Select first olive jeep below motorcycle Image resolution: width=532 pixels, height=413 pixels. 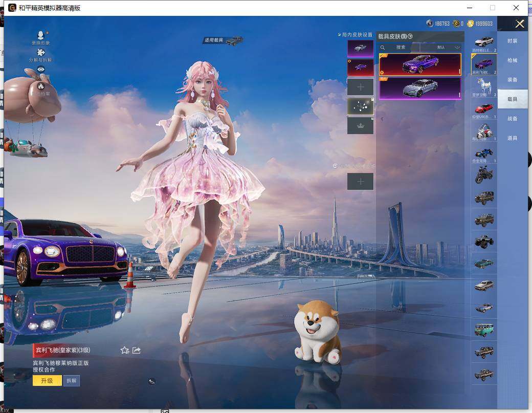pyautogui.click(x=484, y=198)
